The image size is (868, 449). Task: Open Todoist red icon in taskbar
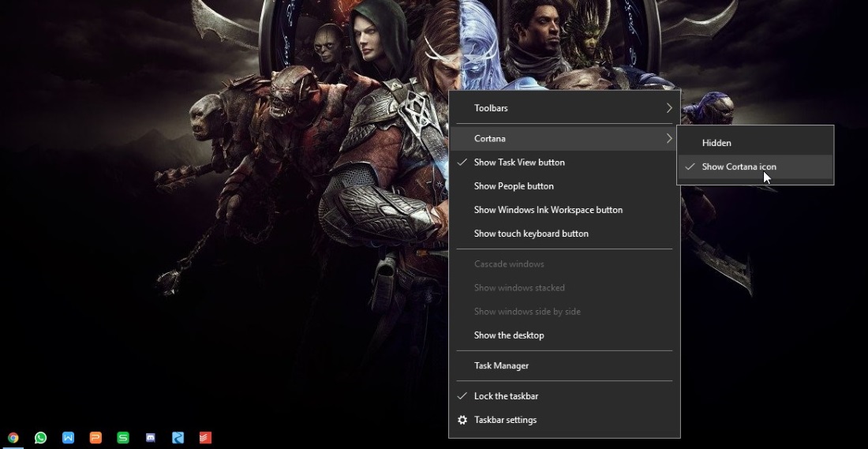pos(205,438)
